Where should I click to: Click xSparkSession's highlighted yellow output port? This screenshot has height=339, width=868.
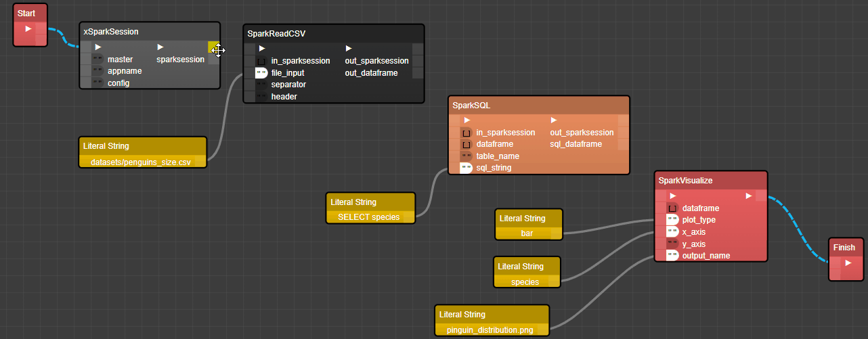pyautogui.click(x=213, y=47)
